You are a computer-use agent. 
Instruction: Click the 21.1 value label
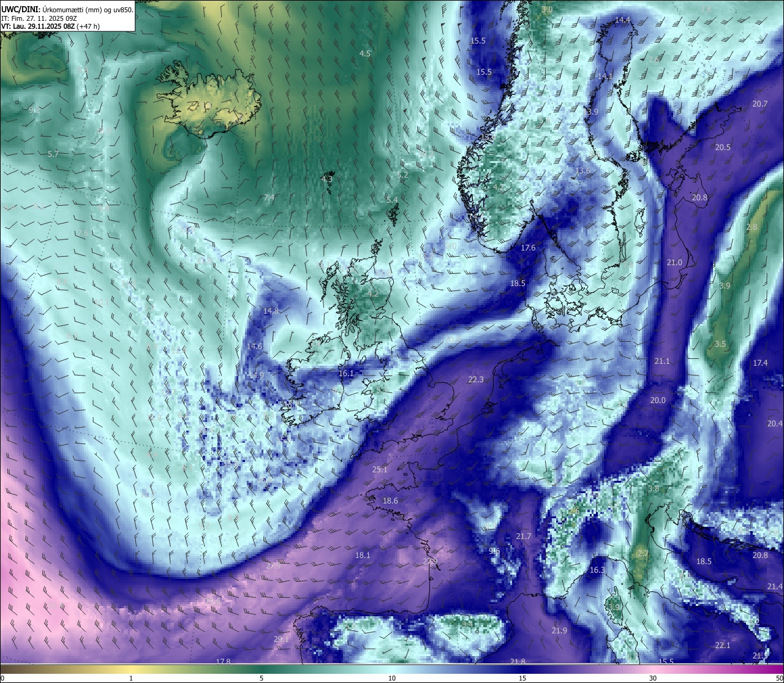(661, 361)
